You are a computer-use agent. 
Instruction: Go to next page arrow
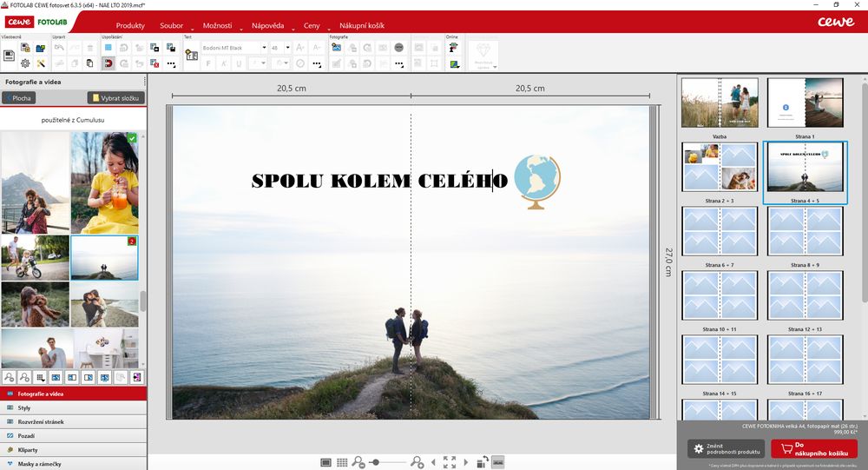(x=465, y=461)
